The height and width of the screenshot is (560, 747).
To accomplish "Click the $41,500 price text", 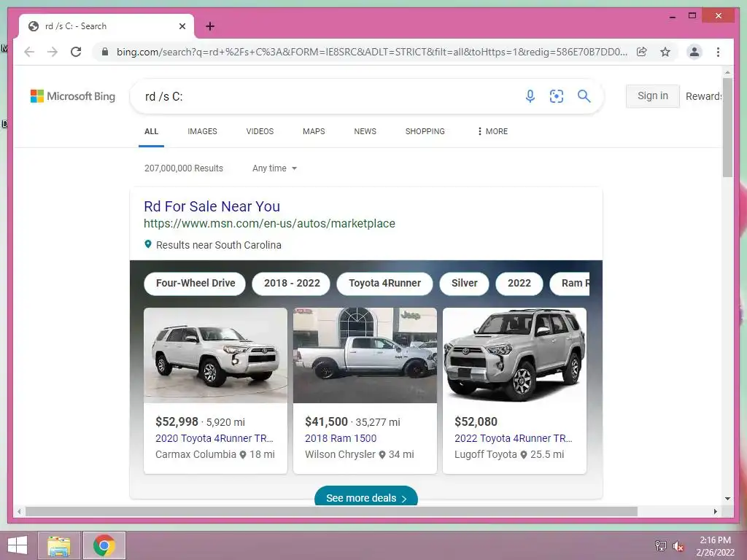I will click(326, 422).
